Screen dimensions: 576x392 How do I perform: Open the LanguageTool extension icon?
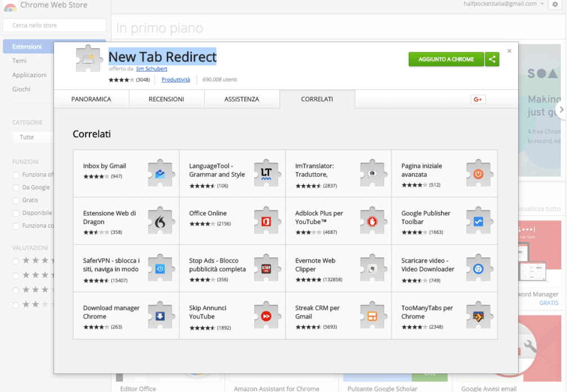point(266,173)
